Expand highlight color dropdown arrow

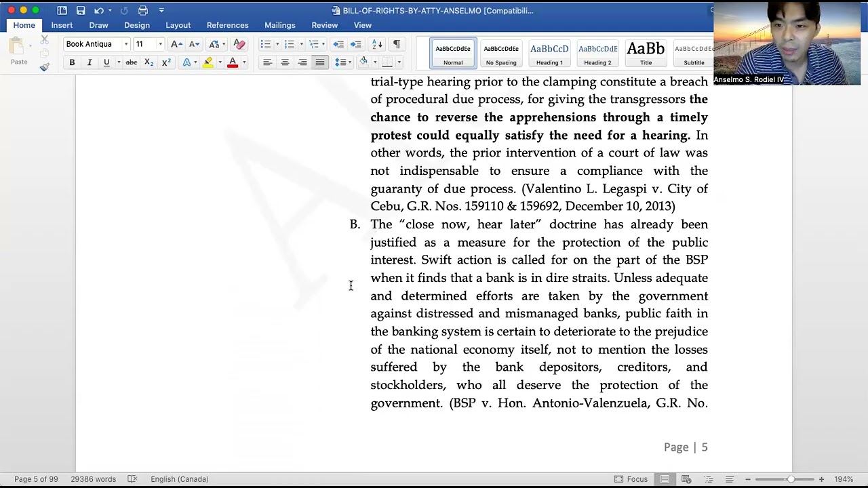pyautogui.click(x=220, y=62)
